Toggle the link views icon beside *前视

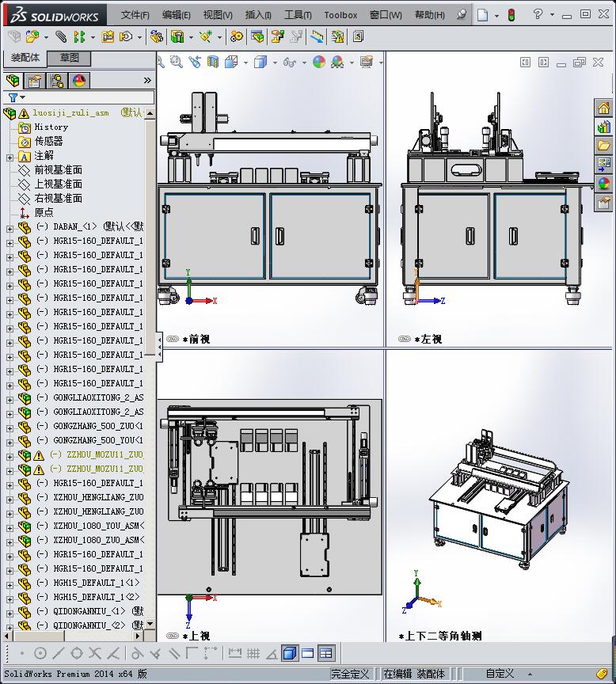173,339
